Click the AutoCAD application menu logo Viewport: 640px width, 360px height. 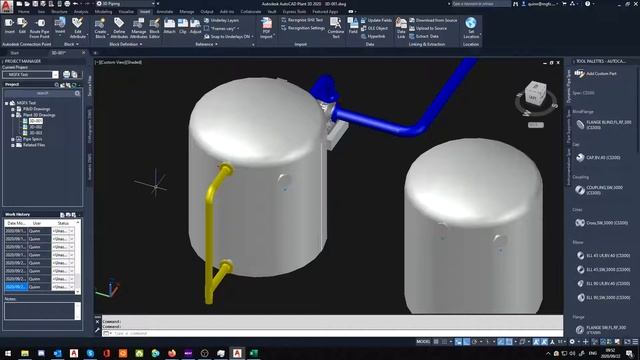click(x=7, y=6)
